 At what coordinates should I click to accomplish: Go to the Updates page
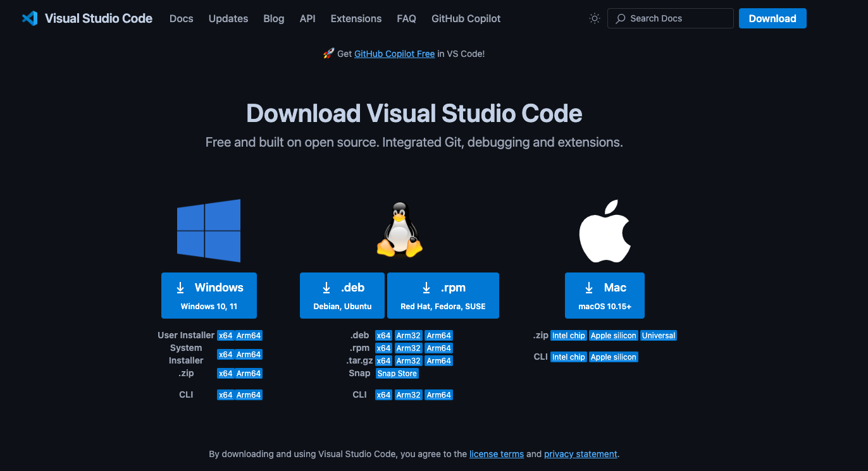[x=228, y=18]
